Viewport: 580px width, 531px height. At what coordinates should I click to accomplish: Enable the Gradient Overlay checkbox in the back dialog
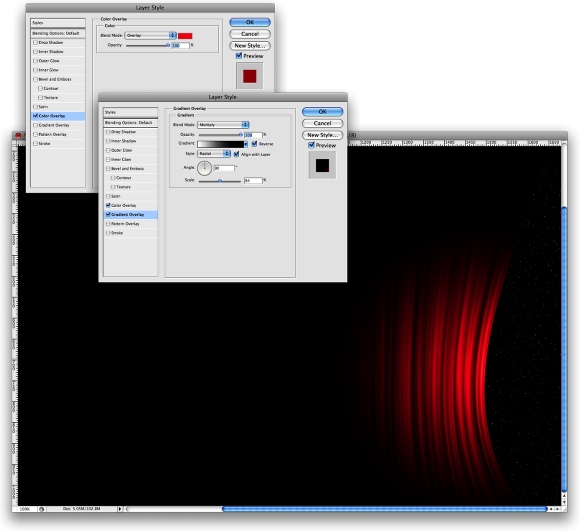pyautogui.click(x=36, y=125)
